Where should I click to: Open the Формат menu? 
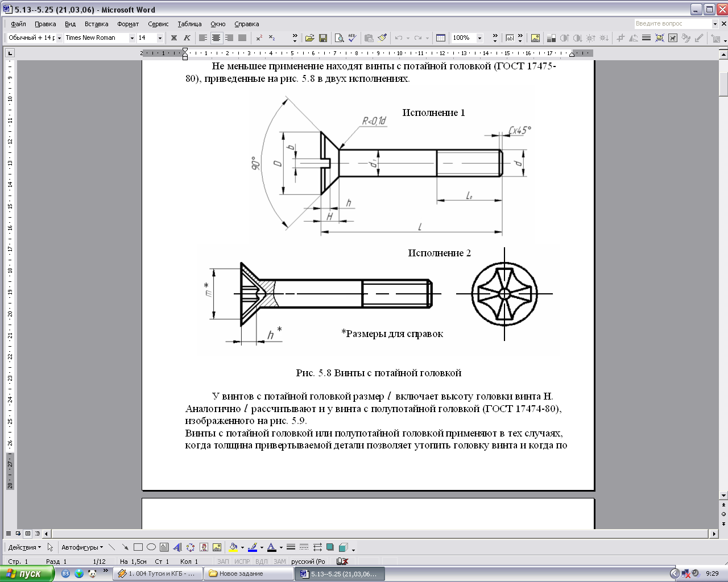coord(128,24)
